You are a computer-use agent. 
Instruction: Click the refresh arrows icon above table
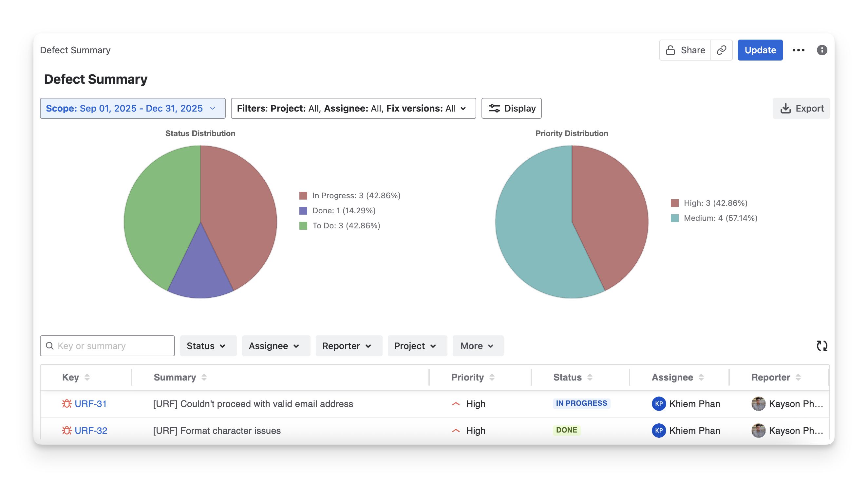tap(822, 346)
